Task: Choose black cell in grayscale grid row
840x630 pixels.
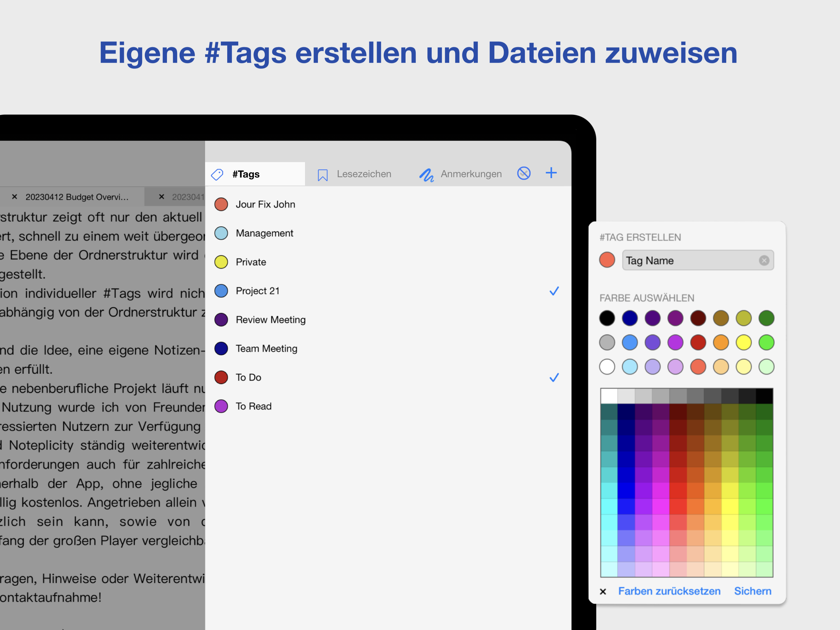Action: [764, 396]
